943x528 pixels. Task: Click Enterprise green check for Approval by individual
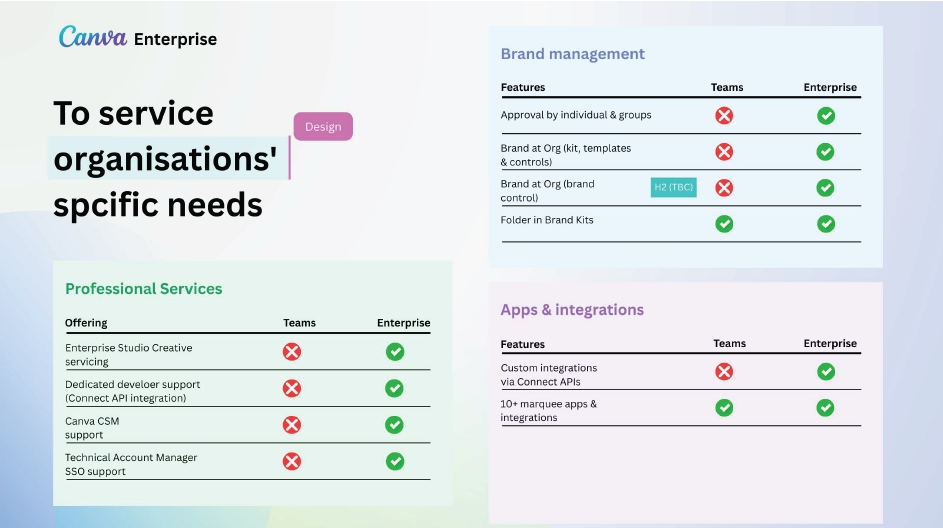point(826,115)
